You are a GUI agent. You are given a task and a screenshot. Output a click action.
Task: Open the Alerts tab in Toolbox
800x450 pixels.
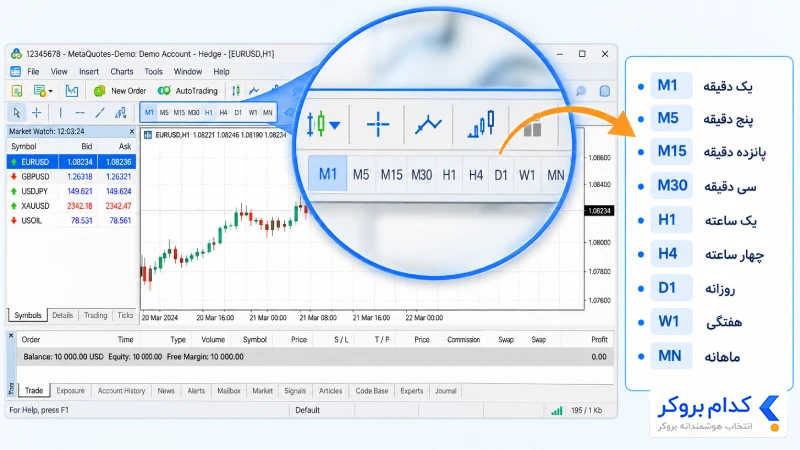point(196,391)
